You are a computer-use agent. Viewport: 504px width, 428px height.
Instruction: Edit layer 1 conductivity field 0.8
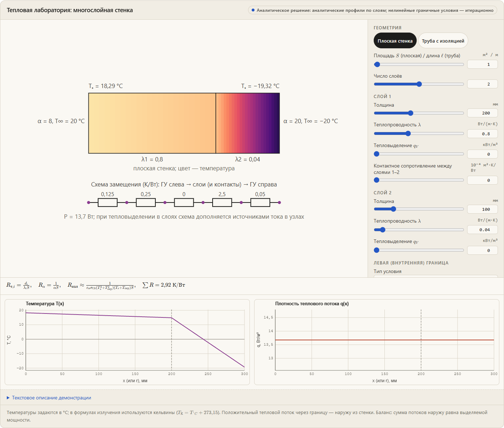point(483,134)
